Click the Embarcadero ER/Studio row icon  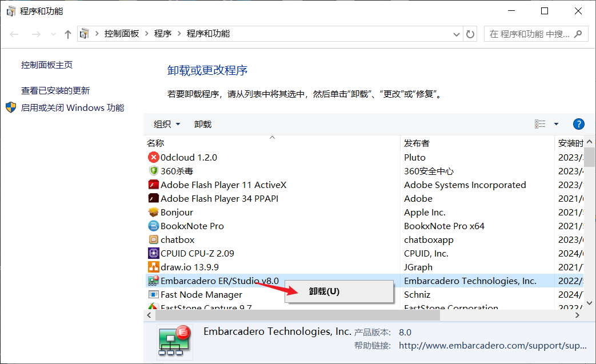tap(153, 281)
